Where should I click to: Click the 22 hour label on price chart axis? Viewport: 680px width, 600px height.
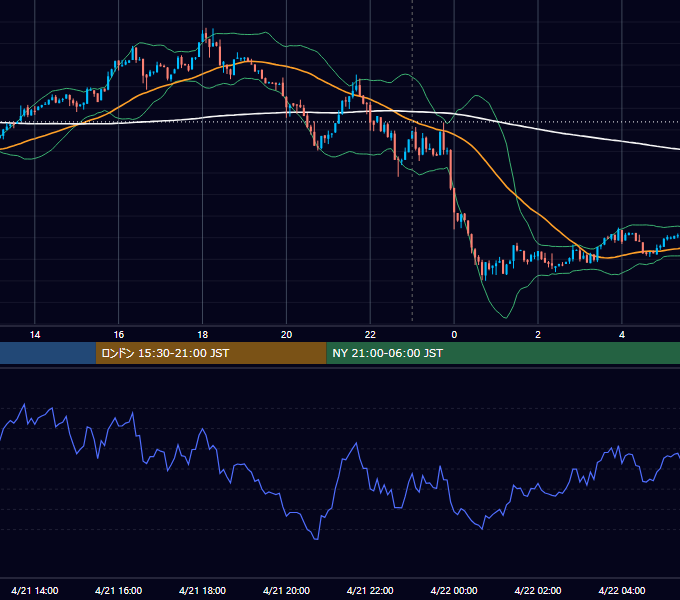[370, 335]
